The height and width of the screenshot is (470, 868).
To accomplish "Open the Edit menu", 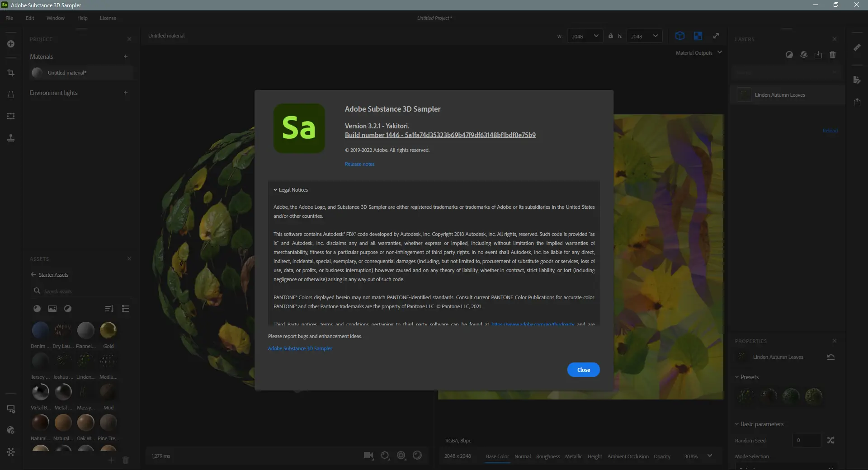I will coord(30,18).
